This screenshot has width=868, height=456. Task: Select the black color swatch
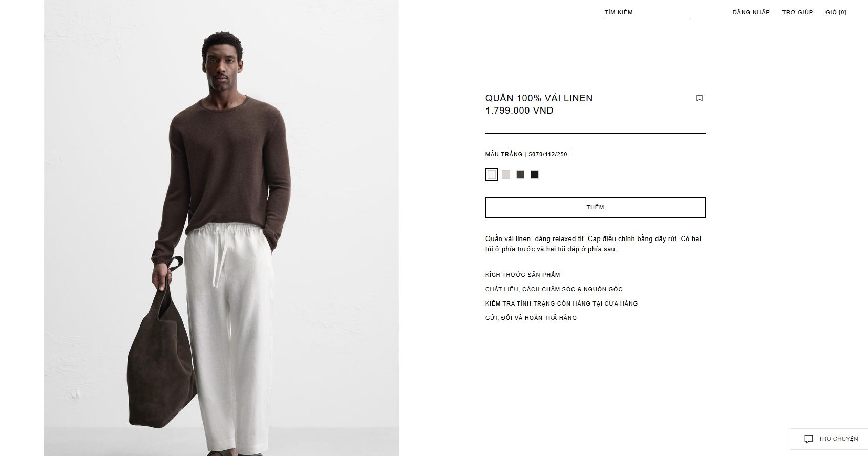point(535,175)
